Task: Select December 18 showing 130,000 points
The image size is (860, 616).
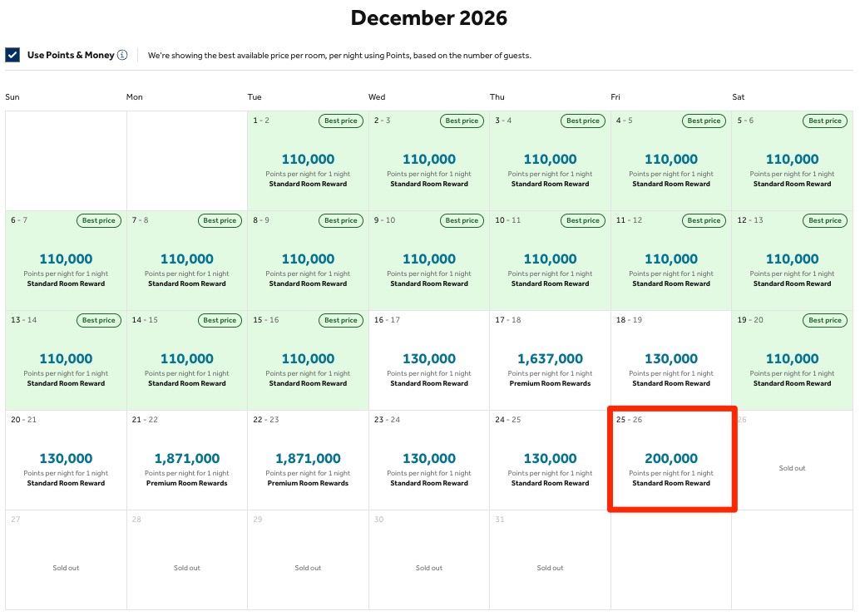Action: tap(670, 358)
